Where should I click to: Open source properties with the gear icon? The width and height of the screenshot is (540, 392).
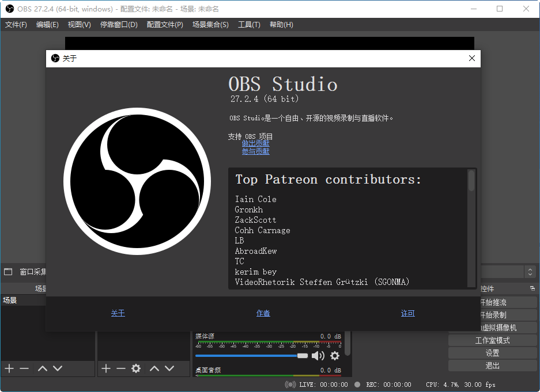coord(136,368)
